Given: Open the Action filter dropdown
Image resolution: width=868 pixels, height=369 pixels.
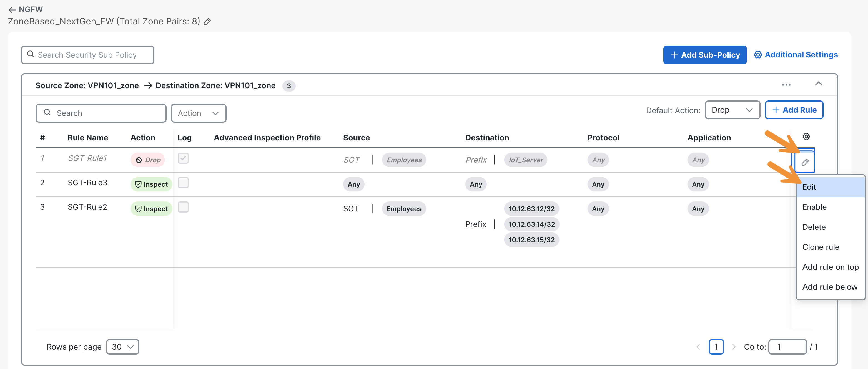Looking at the screenshot, I should coord(199,113).
